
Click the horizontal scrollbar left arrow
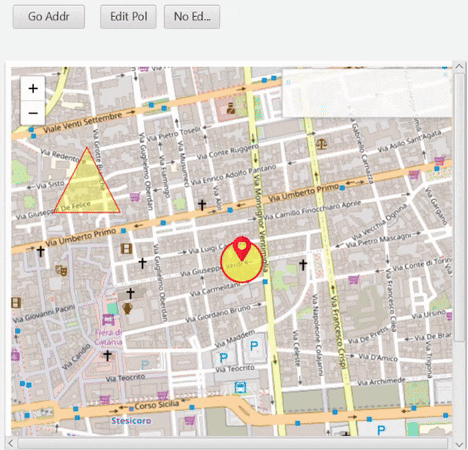coord(11,443)
